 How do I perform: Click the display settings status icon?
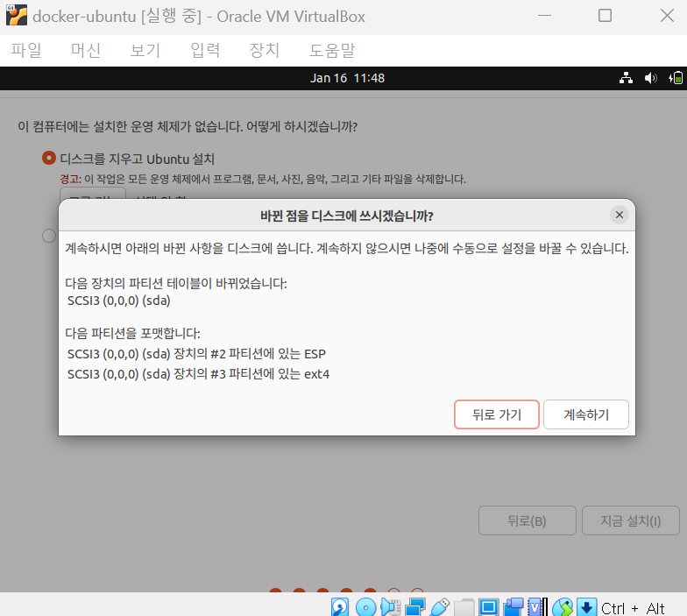489,607
